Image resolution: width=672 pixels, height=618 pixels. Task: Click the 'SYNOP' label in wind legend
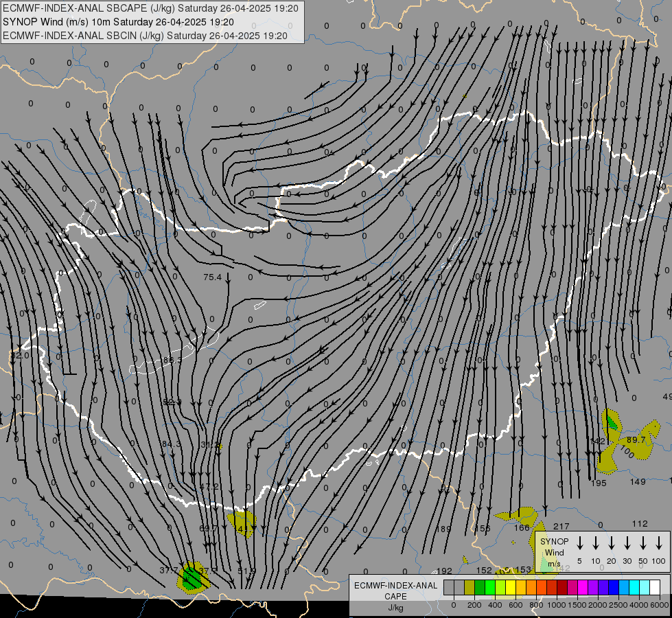tap(554, 542)
